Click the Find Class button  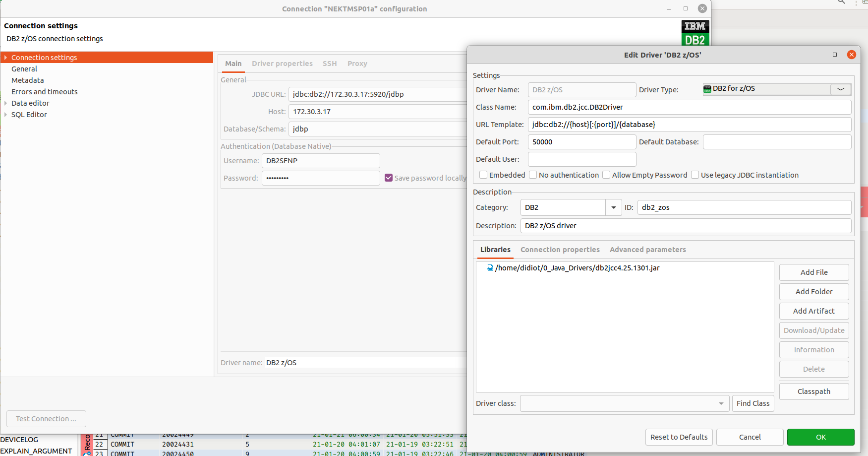(752, 403)
